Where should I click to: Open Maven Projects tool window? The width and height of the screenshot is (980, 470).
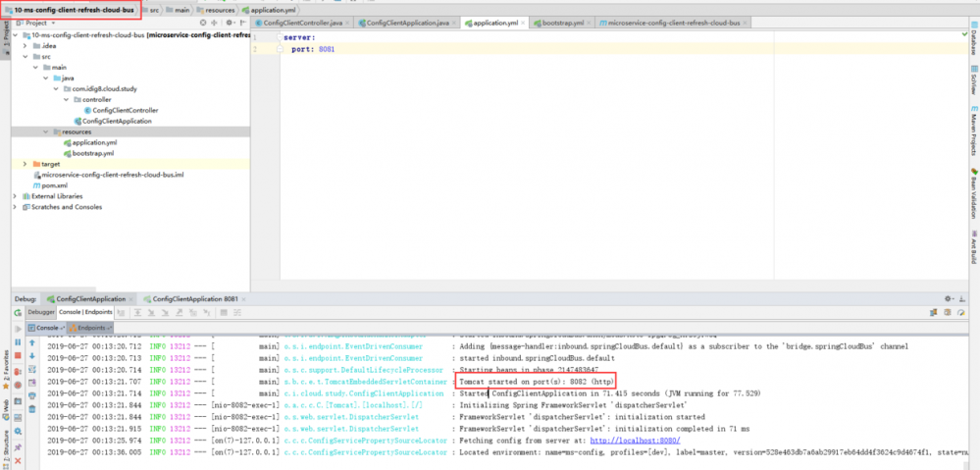tap(974, 130)
